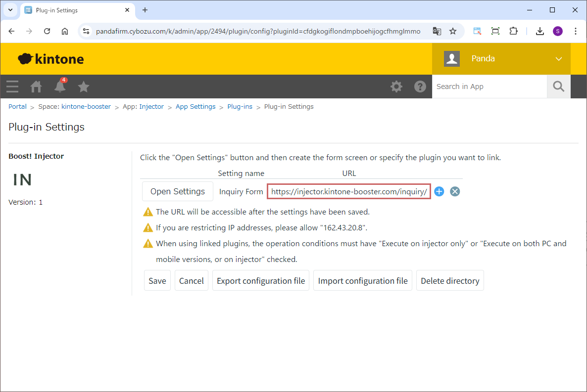Image resolution: width=587 pixels, height=392 pixels.
Task: Click Export configuration file button
Action: (261, 281)
